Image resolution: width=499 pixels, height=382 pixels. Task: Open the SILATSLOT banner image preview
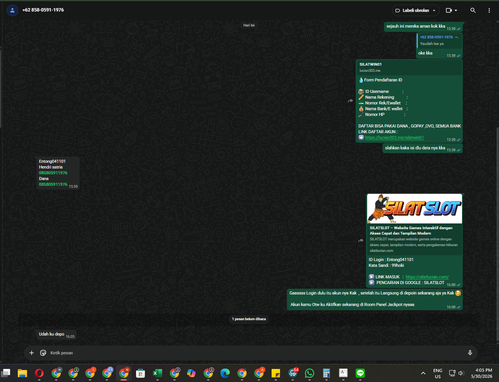(x=414, y=209)
